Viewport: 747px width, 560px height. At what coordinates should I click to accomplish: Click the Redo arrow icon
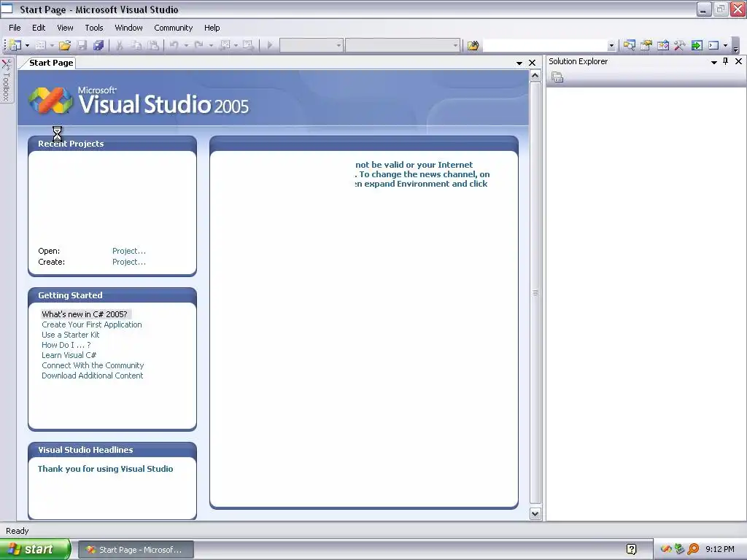pos(199,45)
